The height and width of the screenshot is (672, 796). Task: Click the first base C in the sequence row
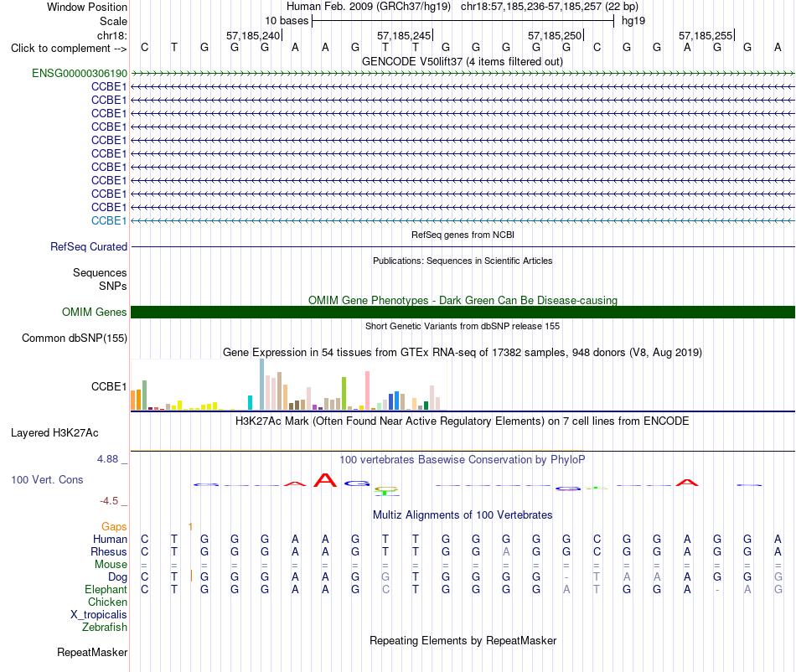[145, 48]
